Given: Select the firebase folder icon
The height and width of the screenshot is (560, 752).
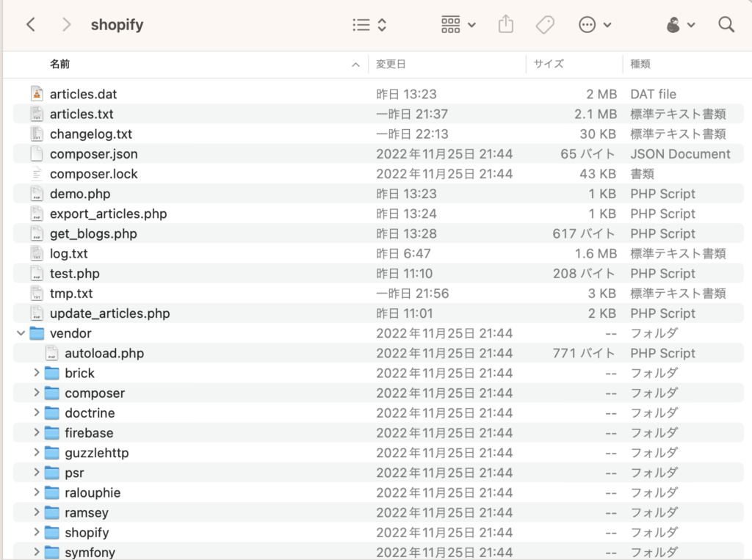Looking at the screenshot, I should click(52, 432).
